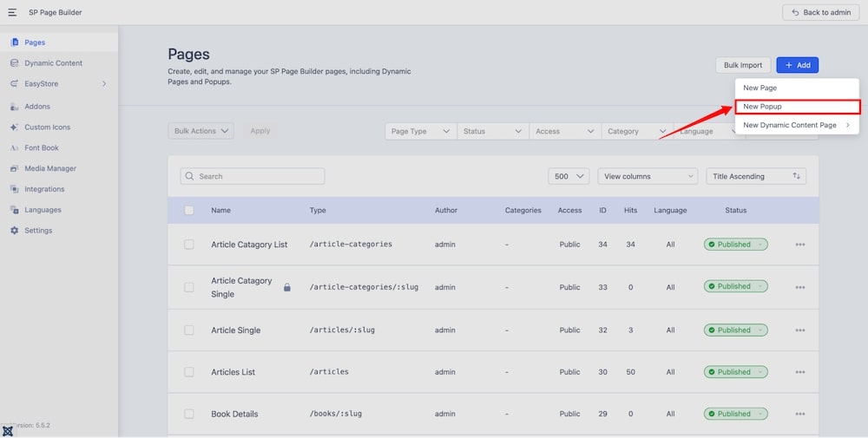The height and width of the screenshot is (438, 868).
Task: Select the Book Details row checkbox
Action: 189,414
